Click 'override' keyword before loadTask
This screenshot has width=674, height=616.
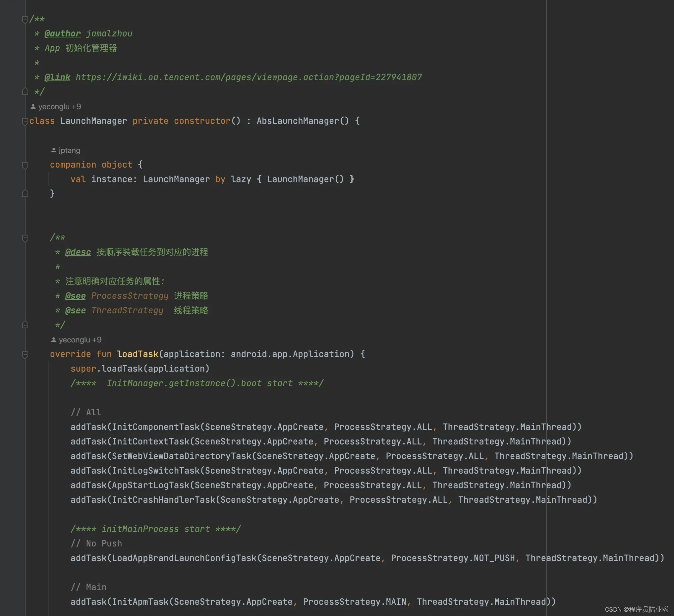(x=71, y=354)
